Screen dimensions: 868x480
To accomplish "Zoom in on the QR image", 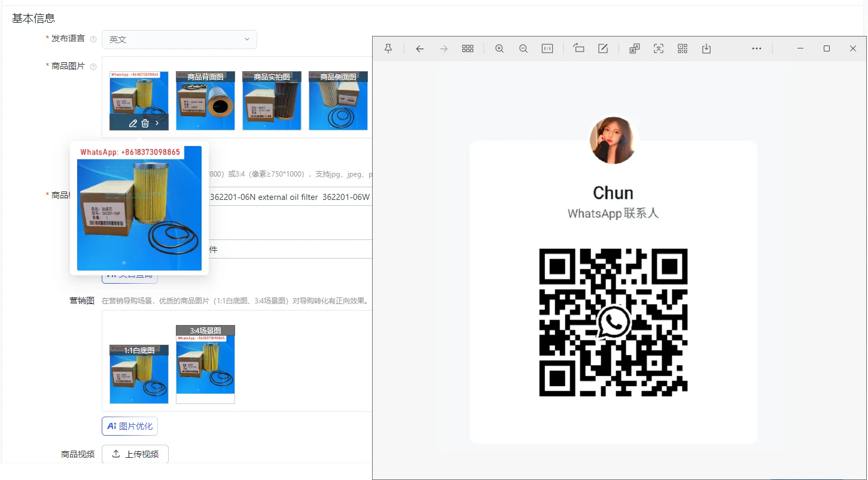I will coord(500,48).
